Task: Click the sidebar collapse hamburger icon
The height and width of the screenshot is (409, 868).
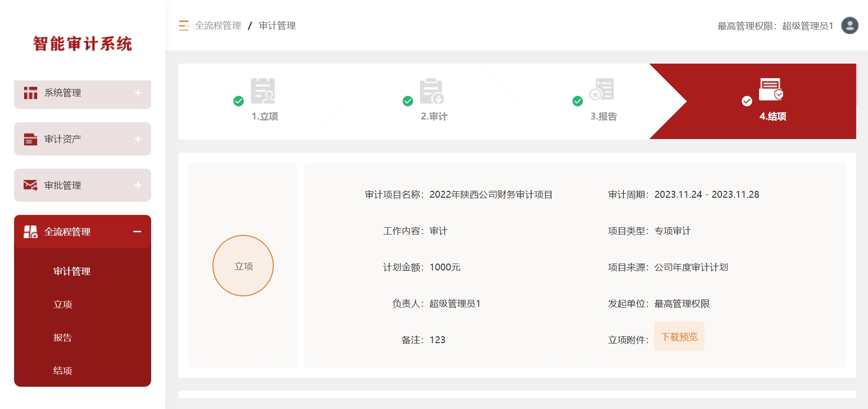Action: click(183, 26)
